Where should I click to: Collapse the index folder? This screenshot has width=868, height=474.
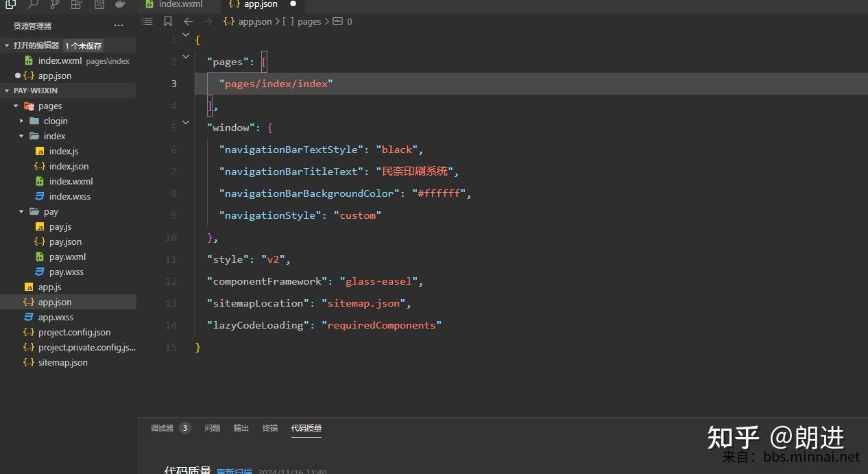coord(22,136)
